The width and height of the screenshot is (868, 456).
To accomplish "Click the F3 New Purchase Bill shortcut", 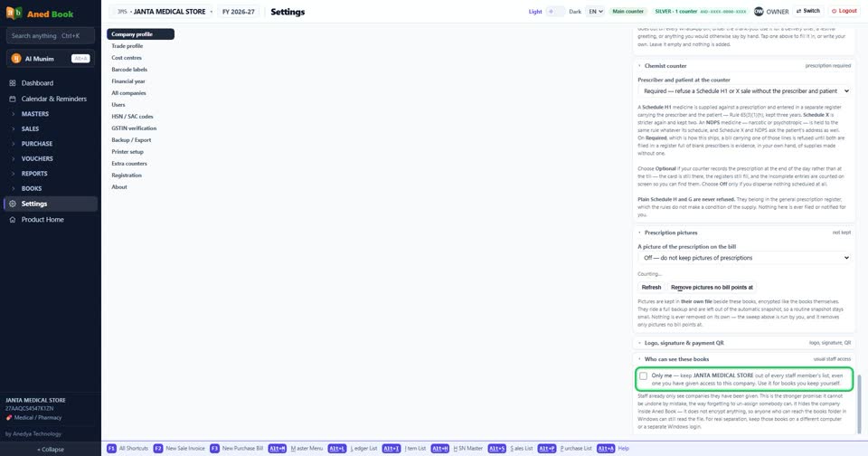I will pos(236,448).
